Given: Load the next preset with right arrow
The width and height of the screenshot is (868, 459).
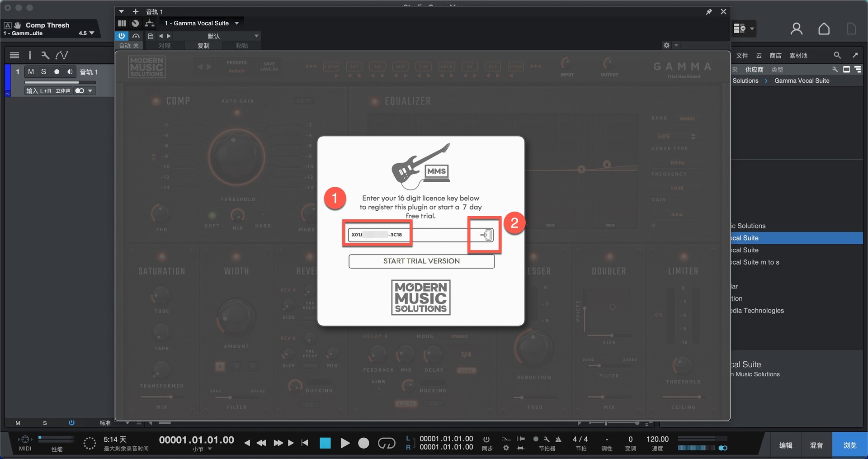Looking at the screenshot, I should point(169,36).
